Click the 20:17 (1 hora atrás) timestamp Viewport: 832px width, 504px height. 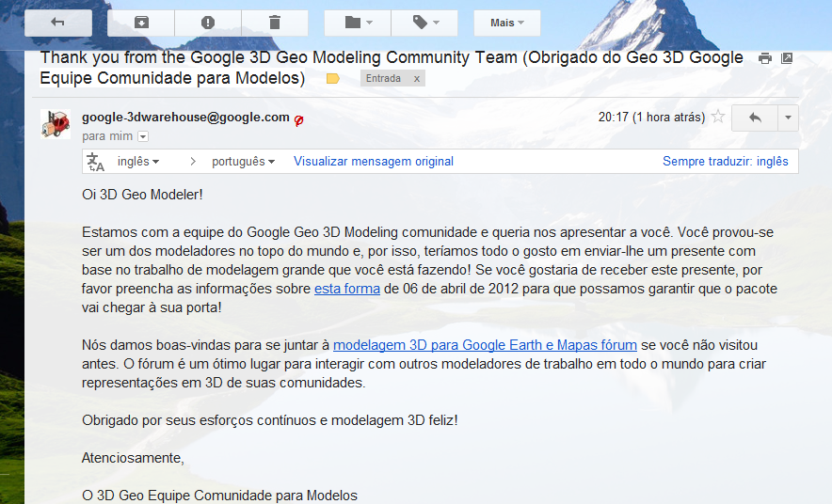click(x=651, y=118)
